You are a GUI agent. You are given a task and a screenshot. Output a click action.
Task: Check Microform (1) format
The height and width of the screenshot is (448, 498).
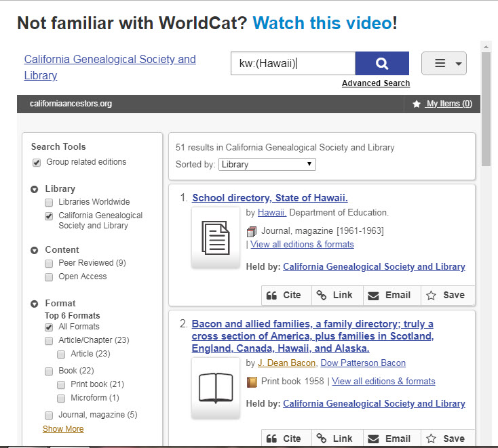tap(61, 399)
